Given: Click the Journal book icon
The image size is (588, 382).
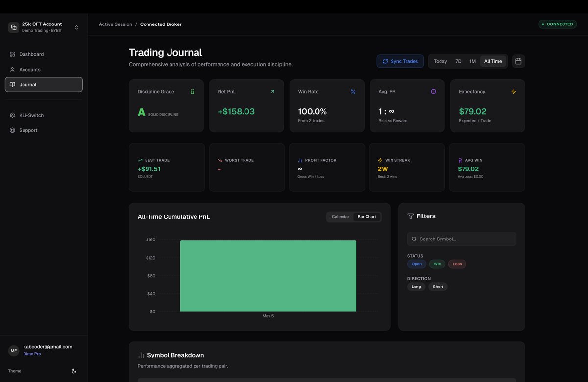Looking at the screenshot, I should tap(12, 85).
